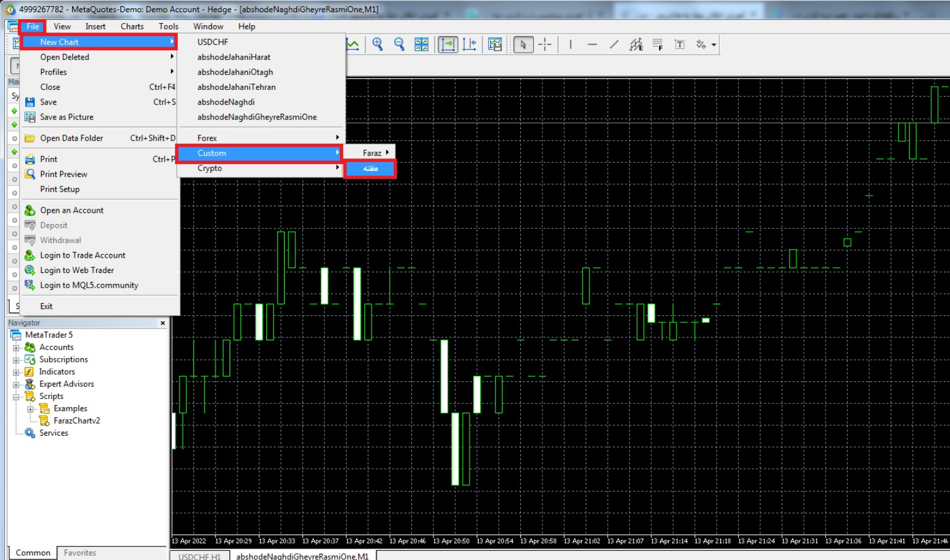Open the Tools menu
The height and width of the screenshot is (560, 950).
[168, 26]
